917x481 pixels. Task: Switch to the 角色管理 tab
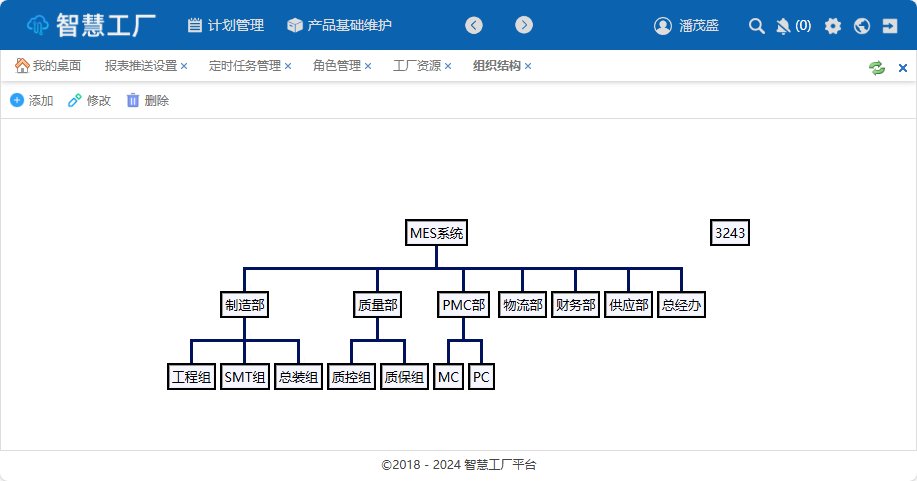[x=336, y=66]
